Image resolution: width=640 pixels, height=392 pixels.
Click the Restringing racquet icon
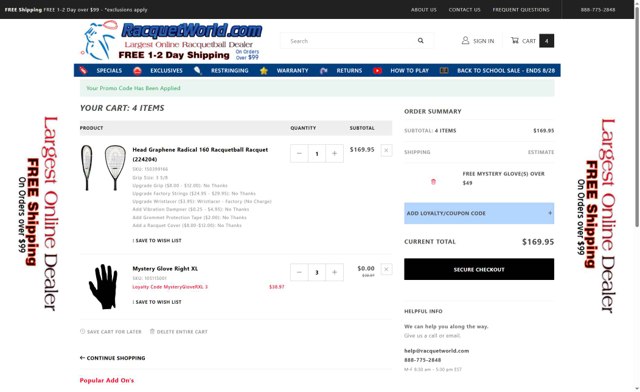(198, 71)
